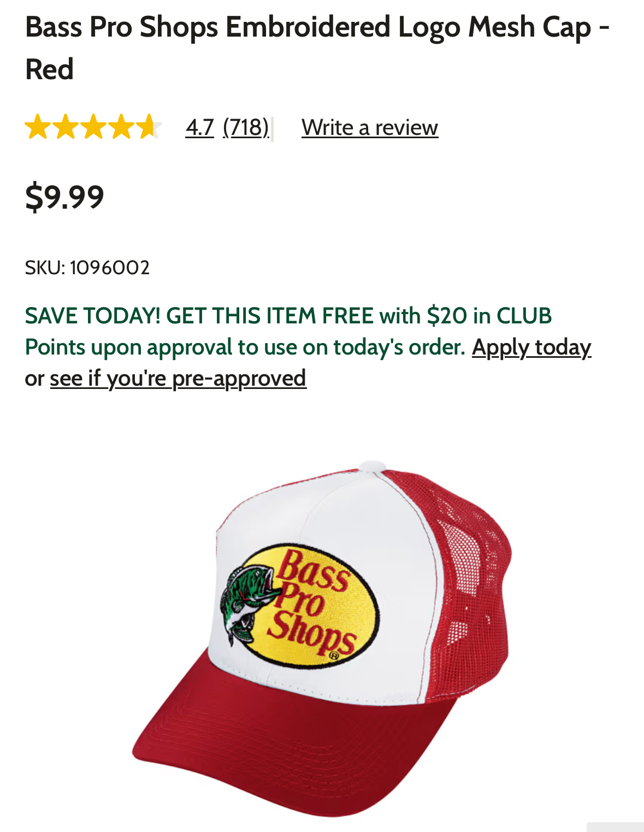Click the third yellow rating star
The width and height of the screenshot is (644, 832).
point(93,127)
